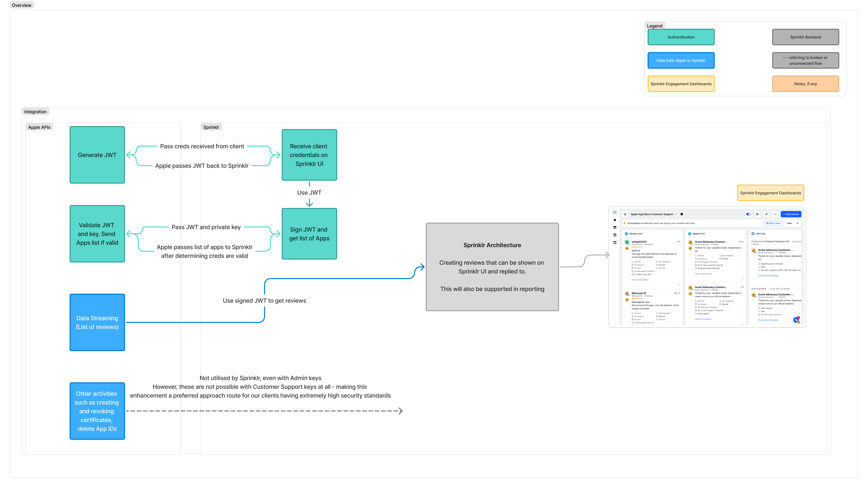Select the Legend frame label
The width and height of the screenshot is (868, 488).
655,26
